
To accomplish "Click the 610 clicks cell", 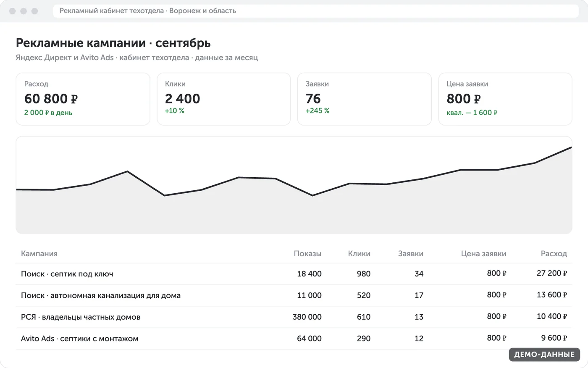I will pos(364,317).
